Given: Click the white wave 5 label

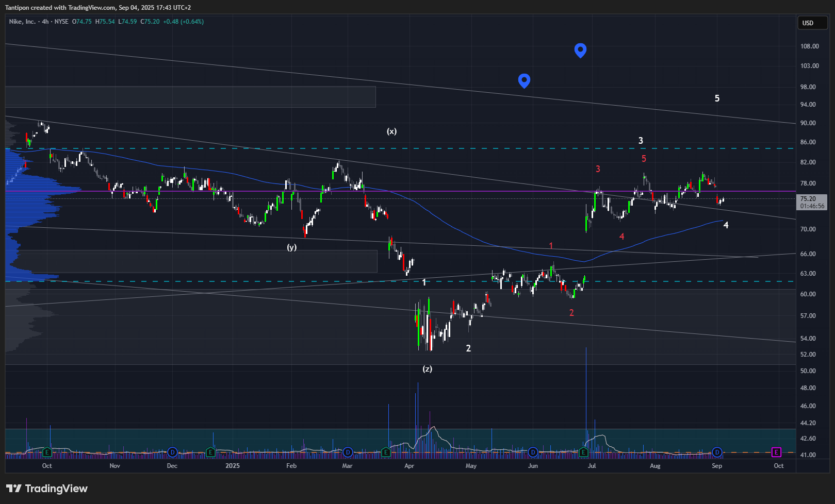Looking at the screenshot, I should 717,98.
